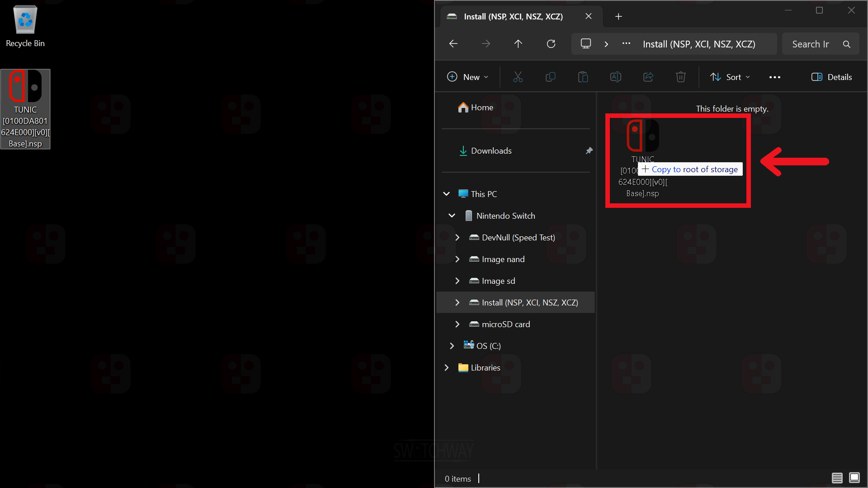Open Recycle Bin desktop icon
868x488 pixels.
coord(25,26)
